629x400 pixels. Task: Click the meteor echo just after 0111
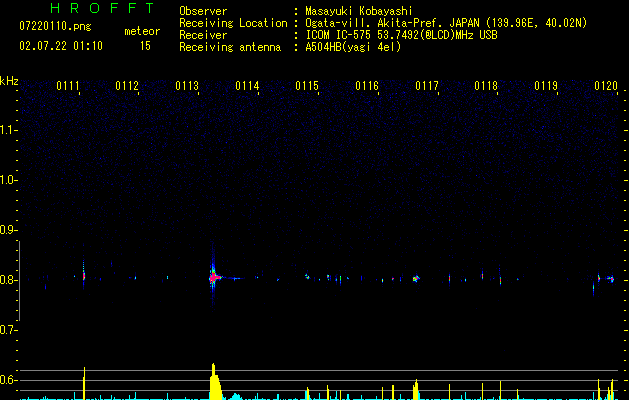84,275
